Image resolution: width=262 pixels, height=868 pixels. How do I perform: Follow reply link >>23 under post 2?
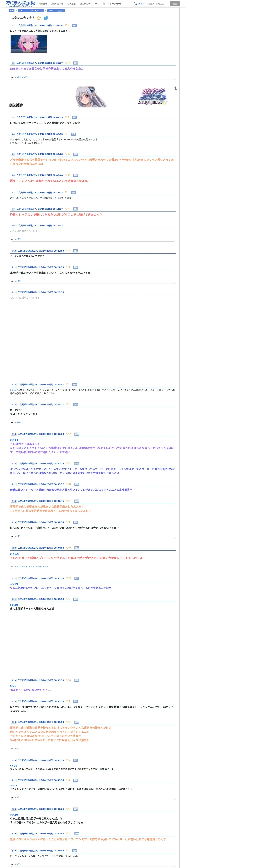pyautogui.click(x=17, y=78)
